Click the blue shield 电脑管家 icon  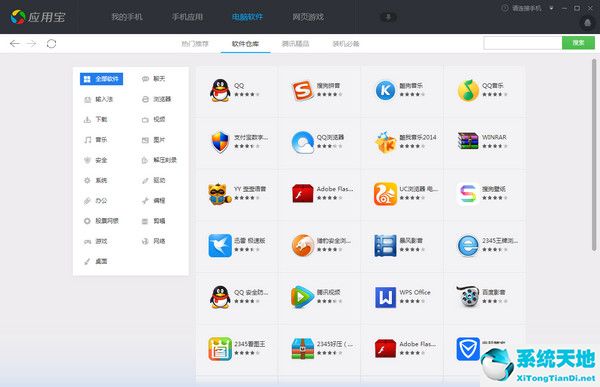click(x=468, y=349)
